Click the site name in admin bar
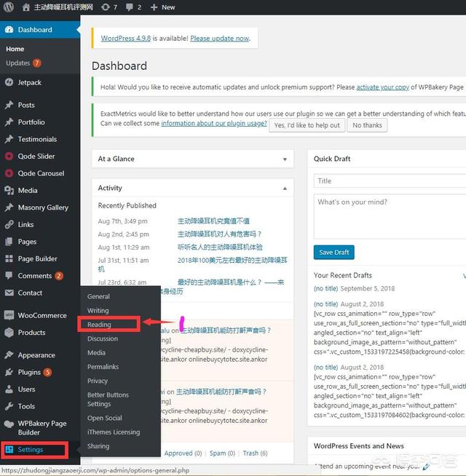Image resolution: width=466 pixels, height=476 pixels. [x=63, y=7]
